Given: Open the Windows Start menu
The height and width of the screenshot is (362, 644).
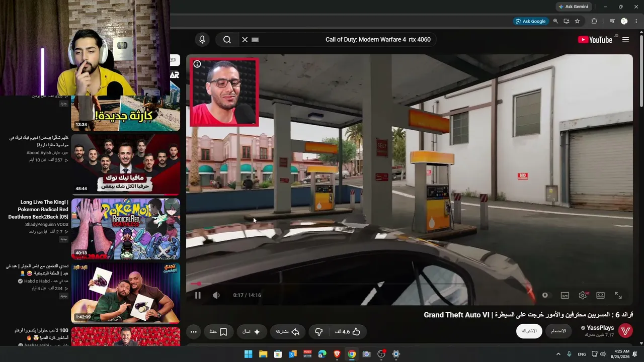Looking at the screenshot, I should click(x=249, y=354).
